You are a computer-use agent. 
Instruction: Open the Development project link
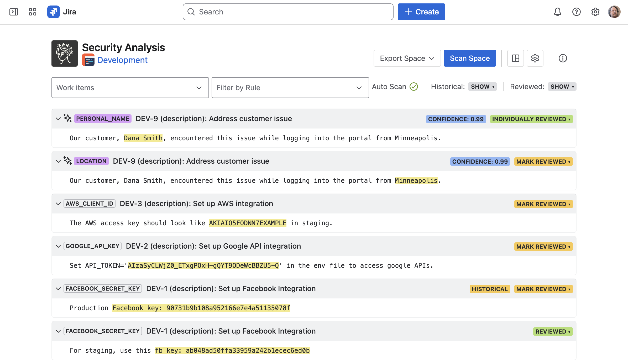(x=122, y=60)
